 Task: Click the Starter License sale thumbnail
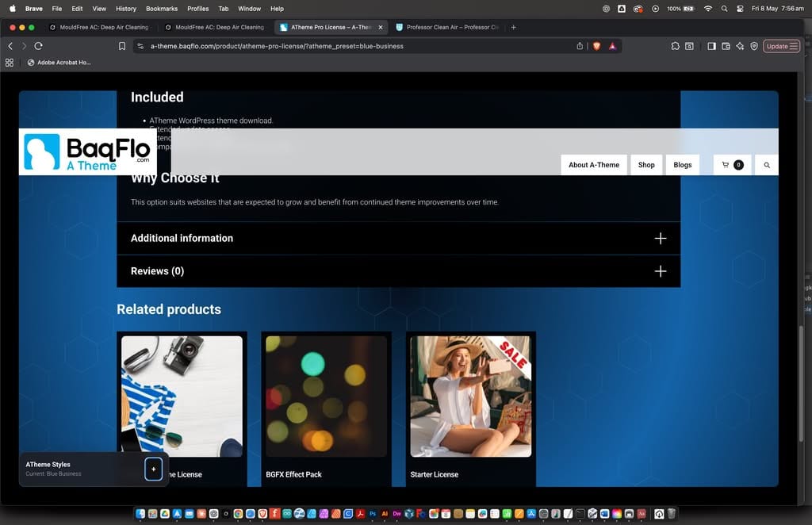(x=471, y=397)
